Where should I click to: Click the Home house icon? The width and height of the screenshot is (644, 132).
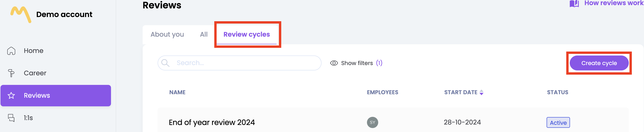pos(11,51)
